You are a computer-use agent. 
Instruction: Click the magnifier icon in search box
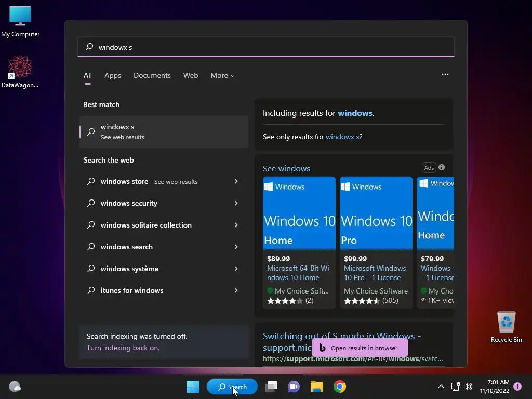89,47
